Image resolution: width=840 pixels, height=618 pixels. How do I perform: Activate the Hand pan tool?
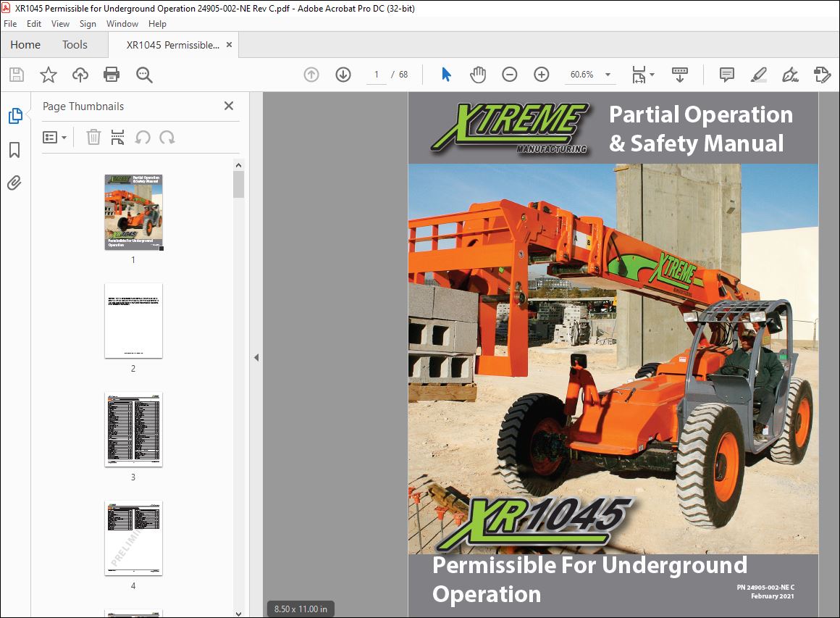coord(478,75)
